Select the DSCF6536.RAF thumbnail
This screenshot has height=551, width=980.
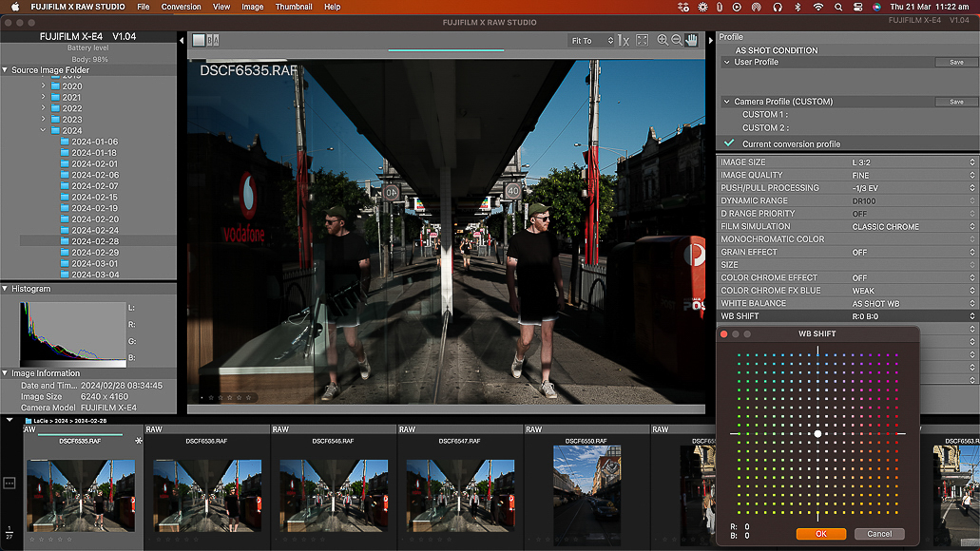(207, 495)
